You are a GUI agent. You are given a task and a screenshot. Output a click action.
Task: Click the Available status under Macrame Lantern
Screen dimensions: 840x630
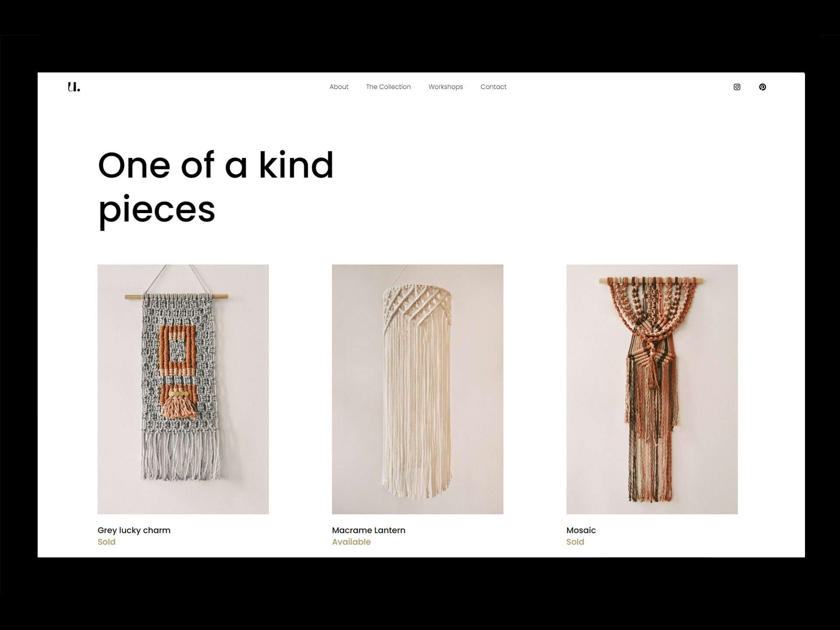[351, 542]
